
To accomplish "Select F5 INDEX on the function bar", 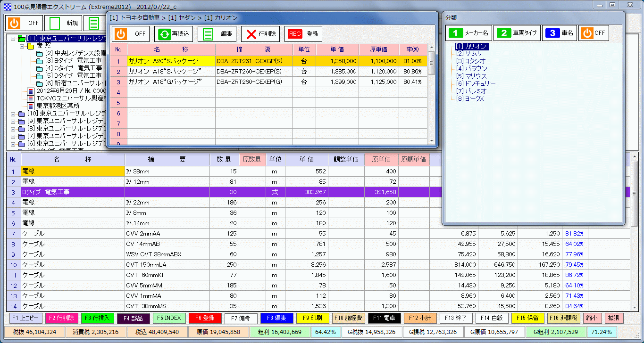I will [169, 318].
